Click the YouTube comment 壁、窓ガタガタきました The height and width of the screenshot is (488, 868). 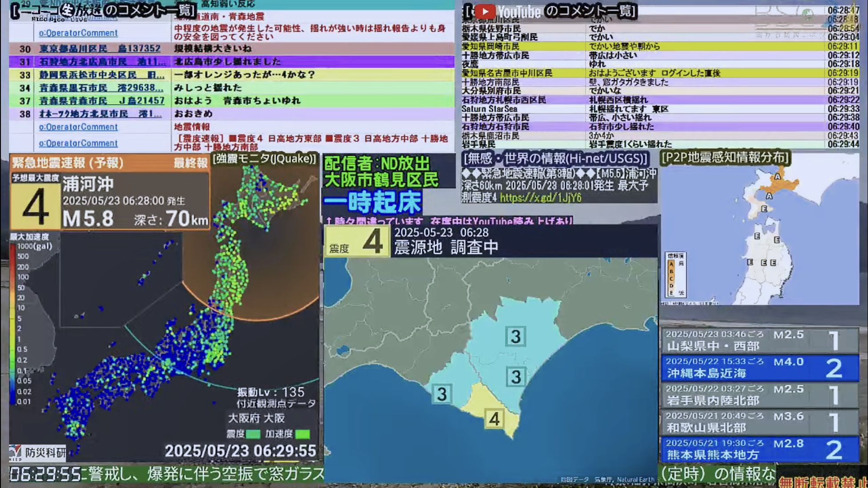coord(629,82)
